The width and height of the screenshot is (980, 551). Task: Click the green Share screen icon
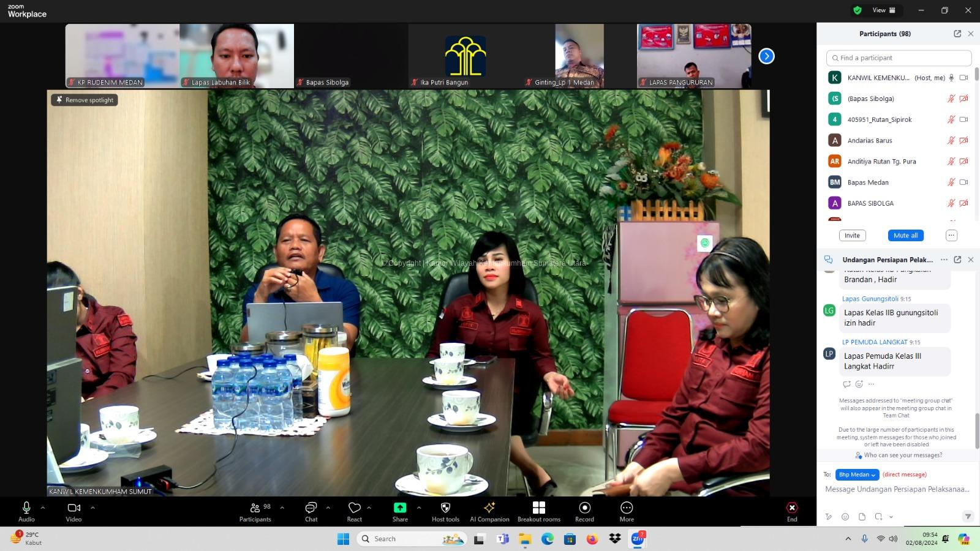(x=400, y=508)
